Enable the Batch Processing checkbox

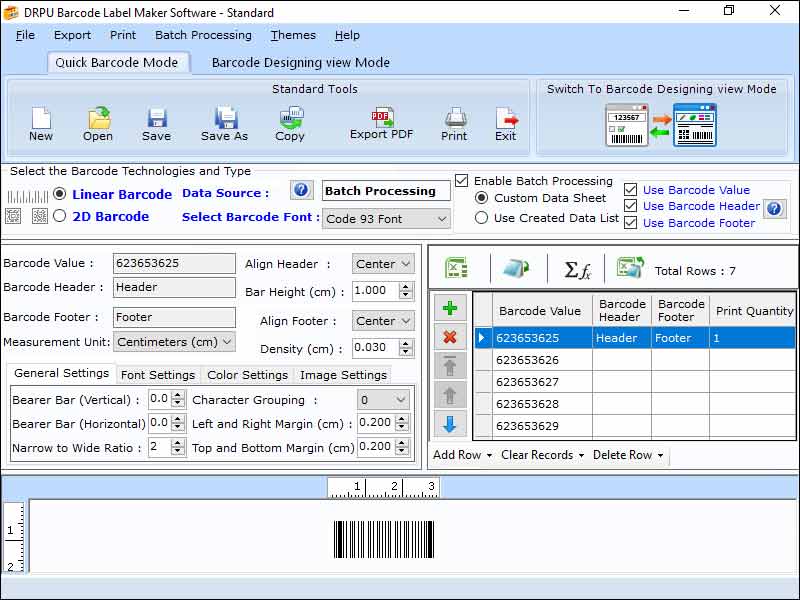(460, 181)
